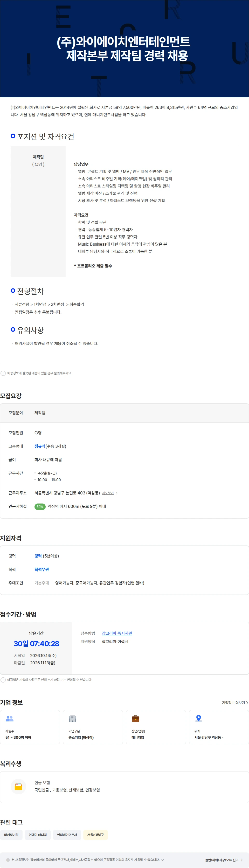249x868 pixels.
Task: Click the 포트폴리오 제출 필수 note
Action: 93,266
